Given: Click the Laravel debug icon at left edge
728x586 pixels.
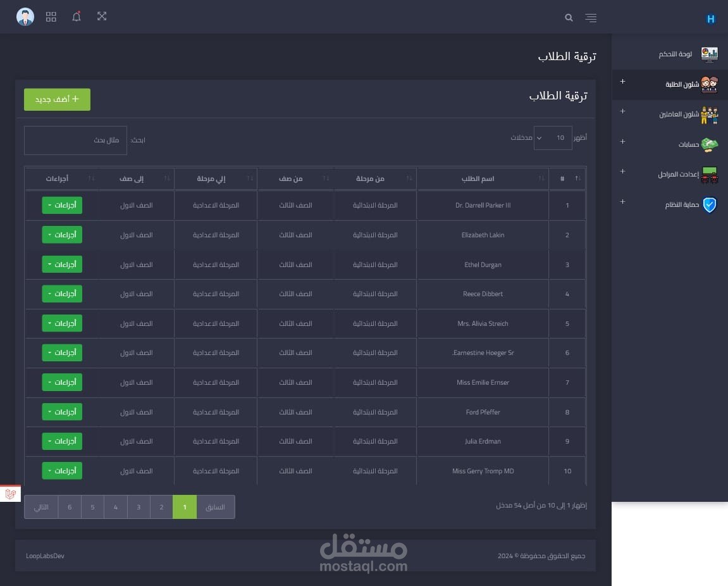Looking at the screenshot, I should click(10, 494).
